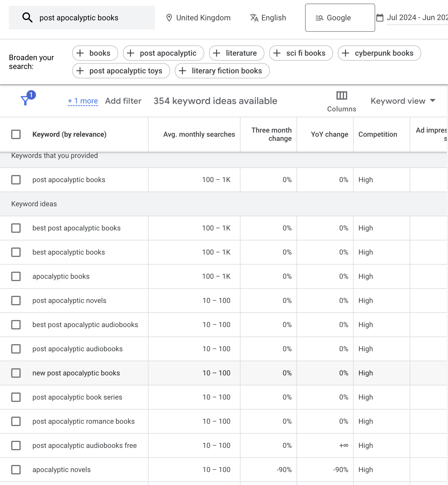
Task: Add 'post apocalyptic toys' suggestion chip
Action: click(x=121, y=71)
